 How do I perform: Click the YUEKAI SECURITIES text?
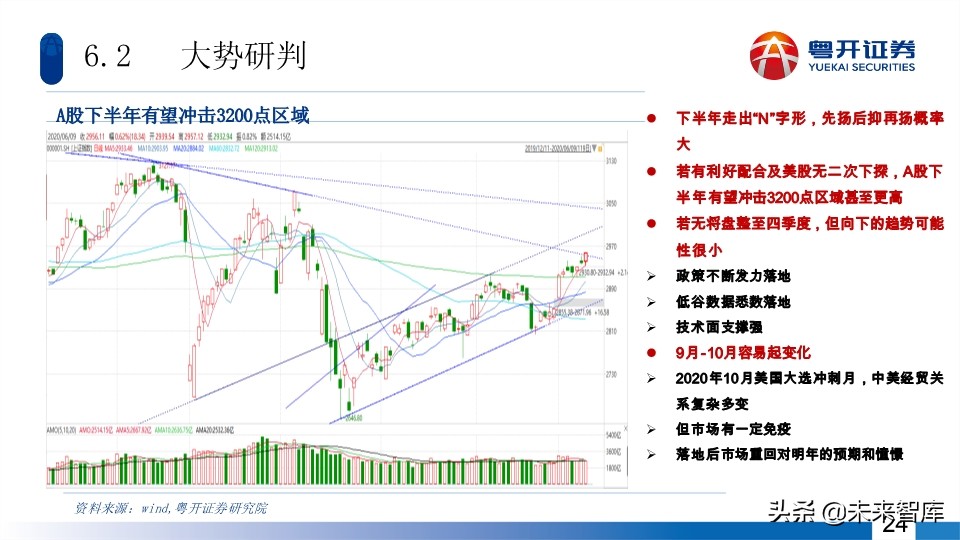pyautogui.click(x=861, y=67)
